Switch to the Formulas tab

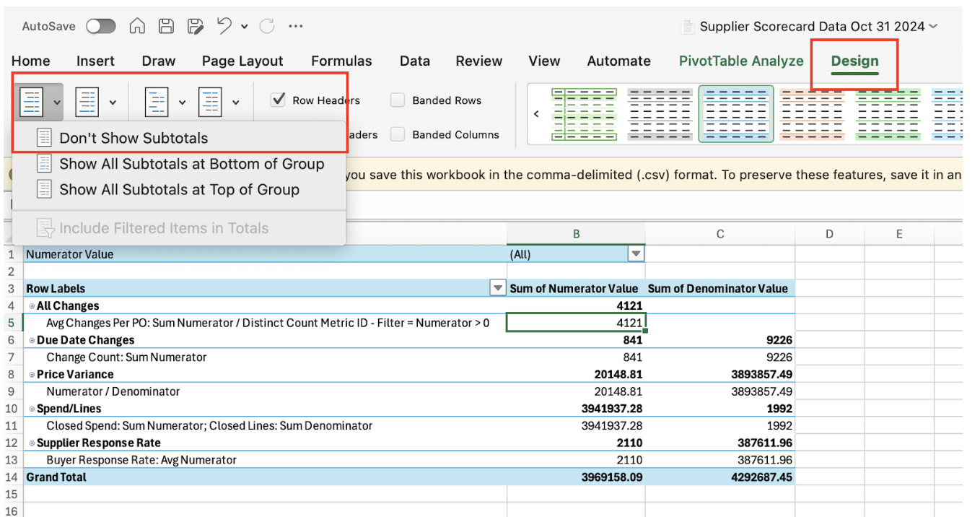tap(341, 61)
